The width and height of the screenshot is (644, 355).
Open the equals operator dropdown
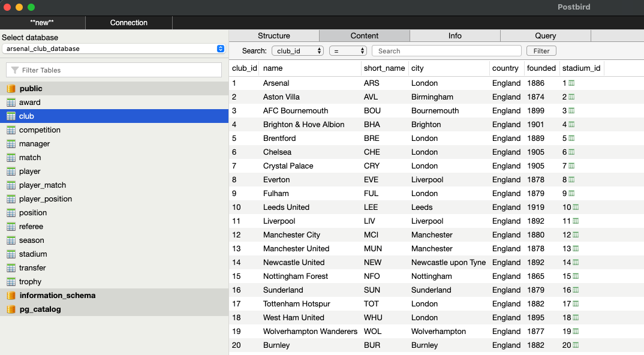(x=348, y=51)
